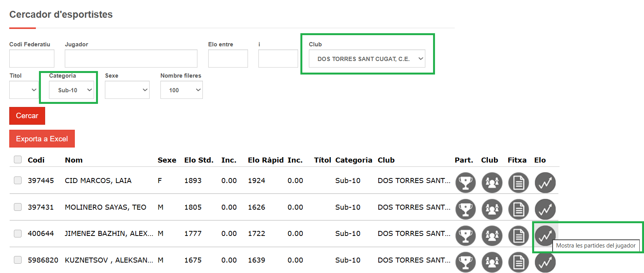Viewport: 644px width, 273px height.
Task: Focus the Jugador name input field
Action: pyautogui.click(x=131, y=59)
